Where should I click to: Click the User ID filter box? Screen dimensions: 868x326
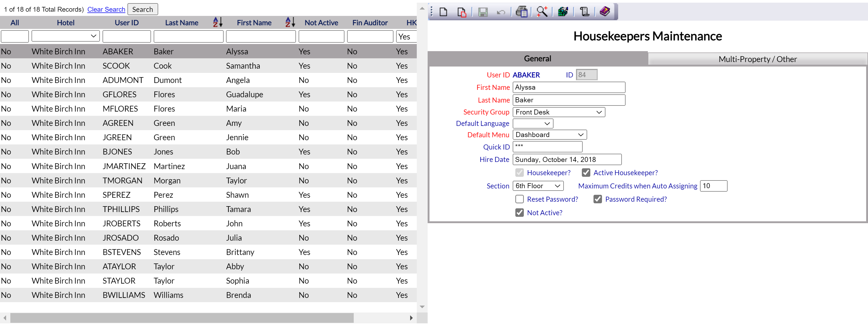(127, 36)
